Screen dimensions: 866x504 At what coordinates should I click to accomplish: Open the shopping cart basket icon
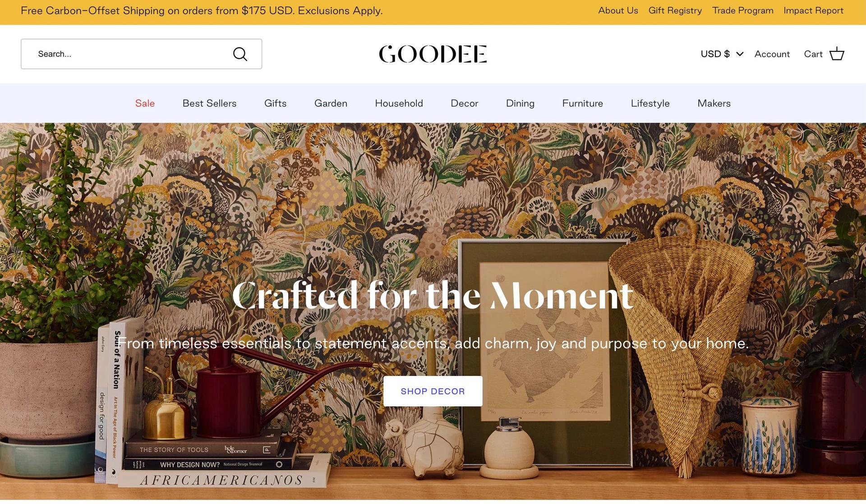tap(837, 54)
